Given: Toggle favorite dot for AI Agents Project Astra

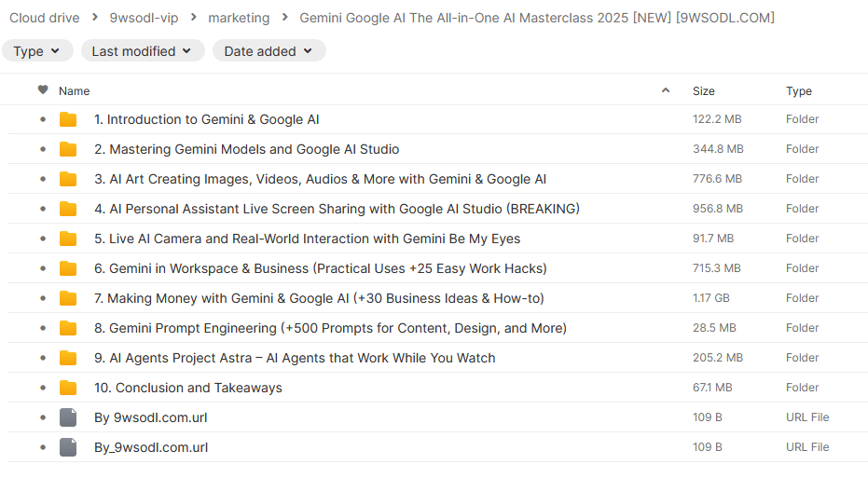Looking at the screenshot, I should pos(43,358).
